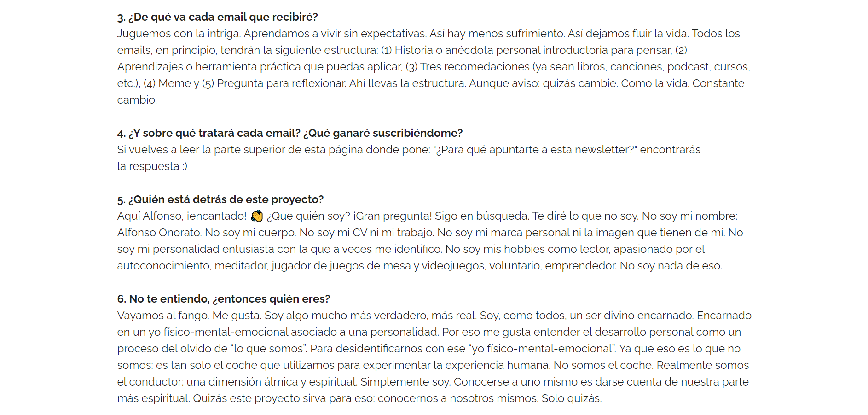Click the ":)" smiley after "la respuesta"
Viewport: 868px width, 415px height.
pyautogui.click(x=184, y=166)
